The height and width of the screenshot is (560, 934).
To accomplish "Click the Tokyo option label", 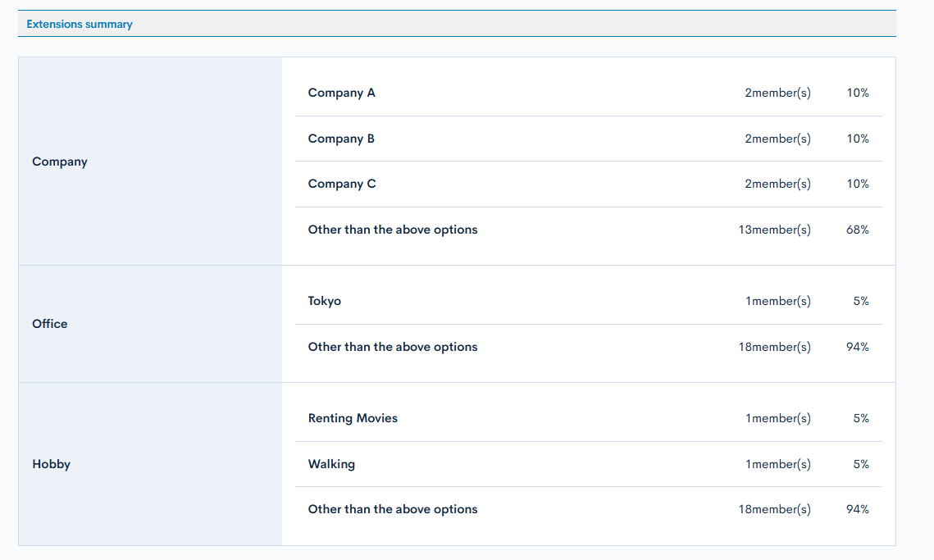I will click(x=325, y=301).
